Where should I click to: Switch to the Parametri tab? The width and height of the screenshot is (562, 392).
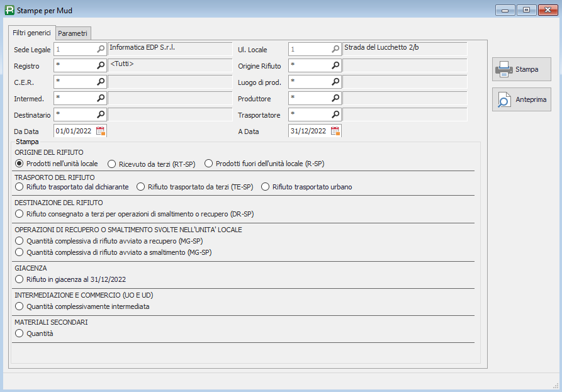click(73, 33)
